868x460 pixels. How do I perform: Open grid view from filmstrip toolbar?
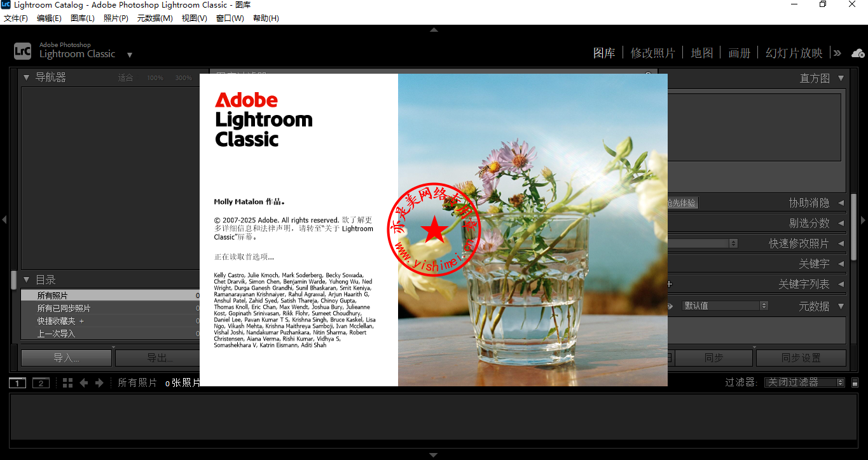click(67, 382)
